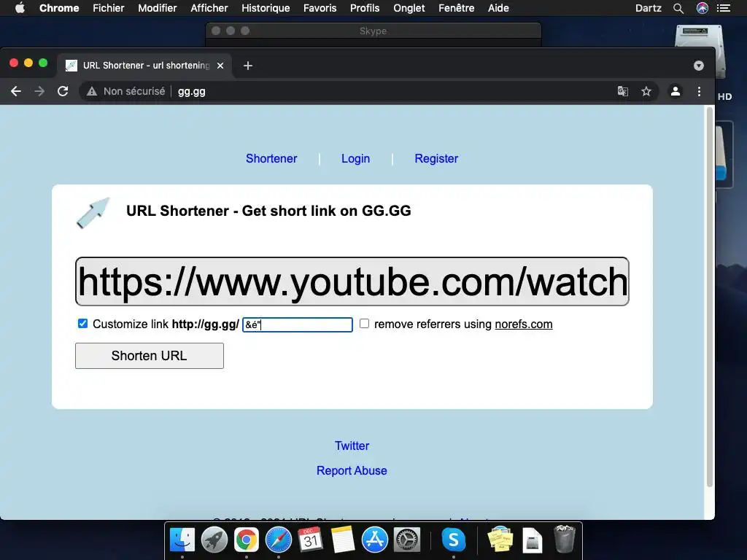Open Calendar from the Dock
747x560 pixels.
point(311,540)
